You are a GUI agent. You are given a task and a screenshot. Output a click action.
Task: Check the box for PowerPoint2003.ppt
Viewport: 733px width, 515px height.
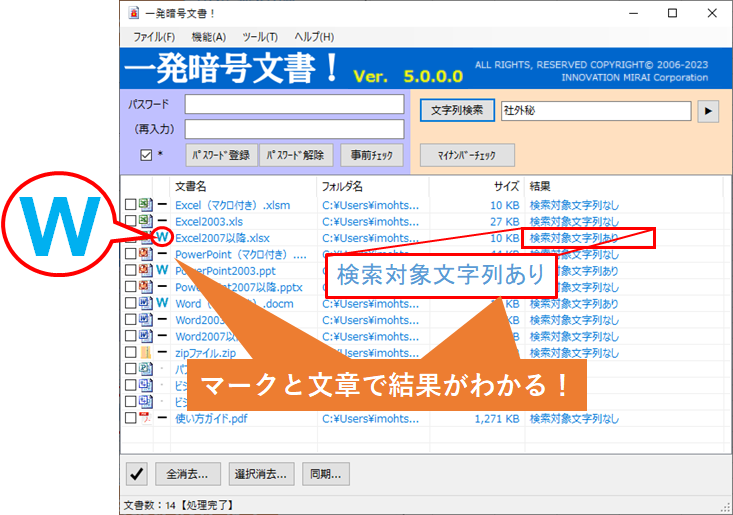point(130,270)
